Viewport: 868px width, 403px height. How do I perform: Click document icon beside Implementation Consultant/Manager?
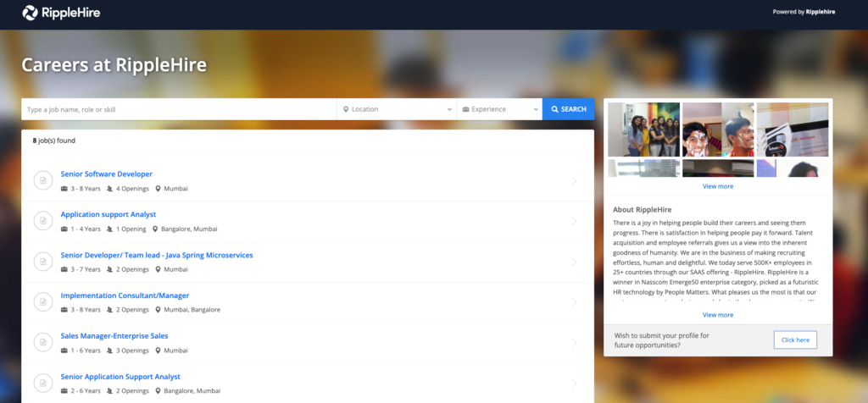pos(43,302)
